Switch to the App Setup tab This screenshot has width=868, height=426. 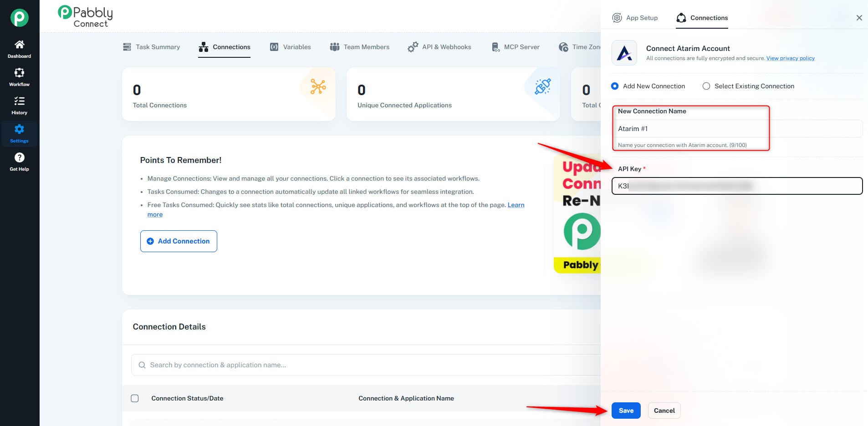635,18
